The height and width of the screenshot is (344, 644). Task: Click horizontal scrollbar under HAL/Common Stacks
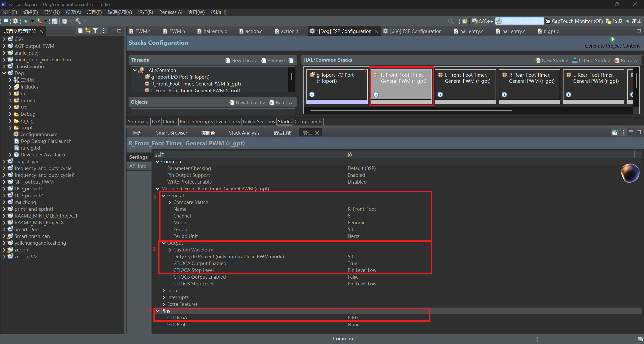[411, 111]
